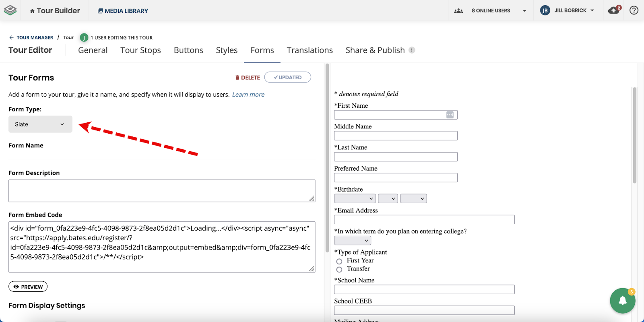Switch to the Tour Stops tab
The width and height of the screenshot is (644, 322).
click(140, 50)
